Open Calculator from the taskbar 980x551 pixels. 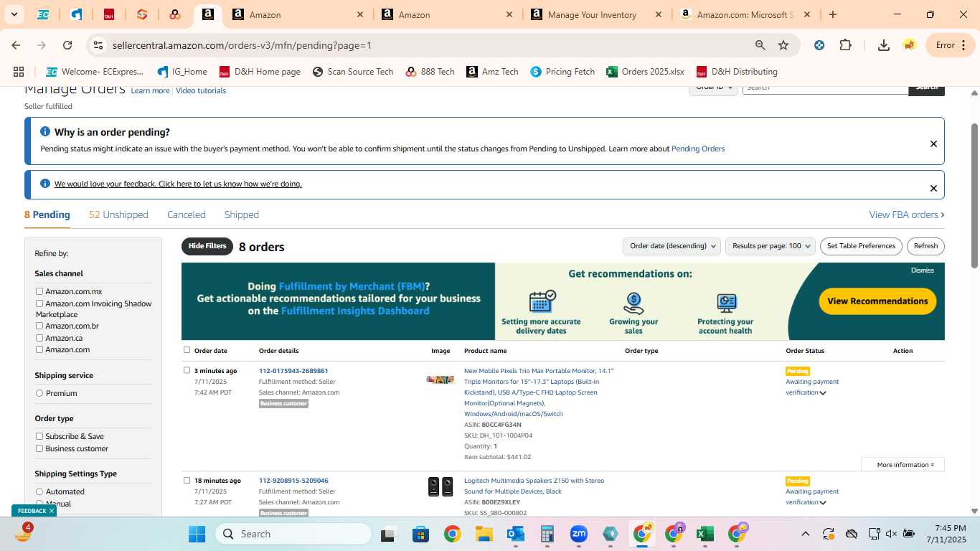tap(547, 534)
